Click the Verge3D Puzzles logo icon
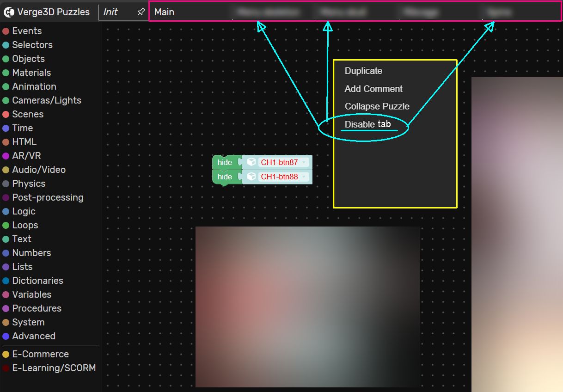 (9, 12)
